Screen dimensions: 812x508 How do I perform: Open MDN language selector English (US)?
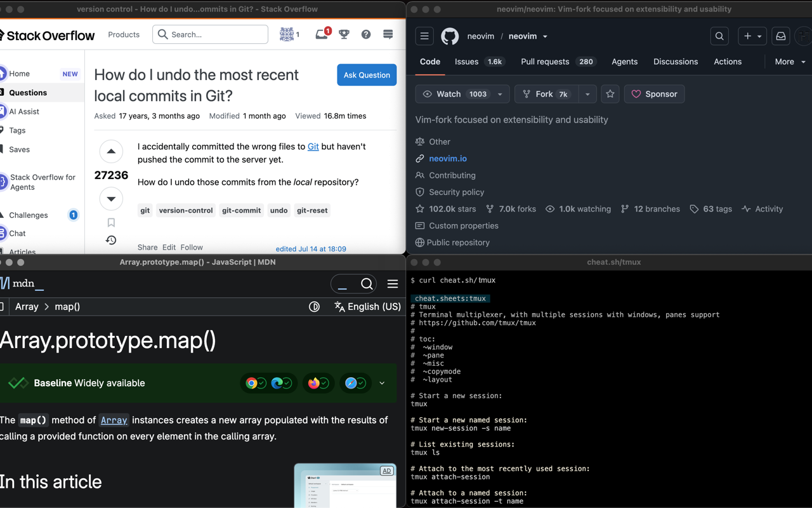[x=367, y=307]
